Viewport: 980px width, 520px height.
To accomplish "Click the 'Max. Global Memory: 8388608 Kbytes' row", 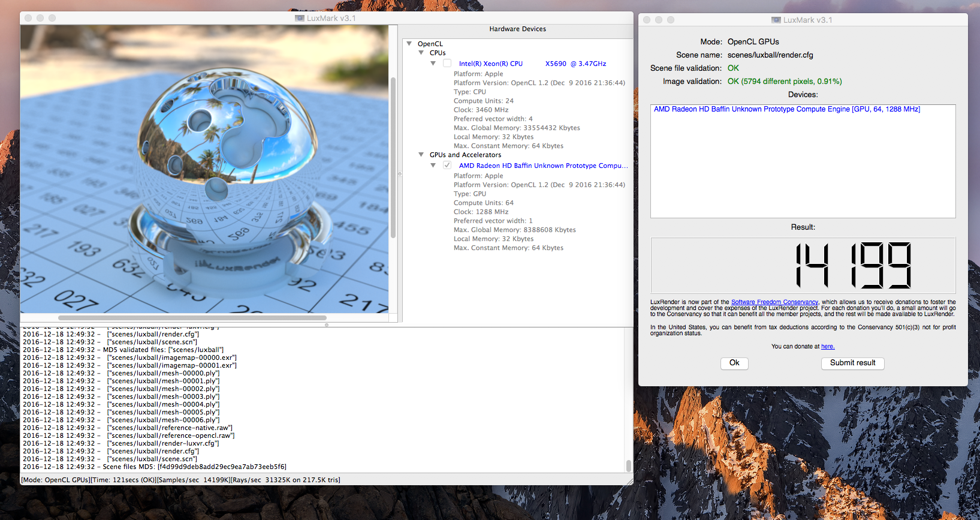I will click(515, 230).
